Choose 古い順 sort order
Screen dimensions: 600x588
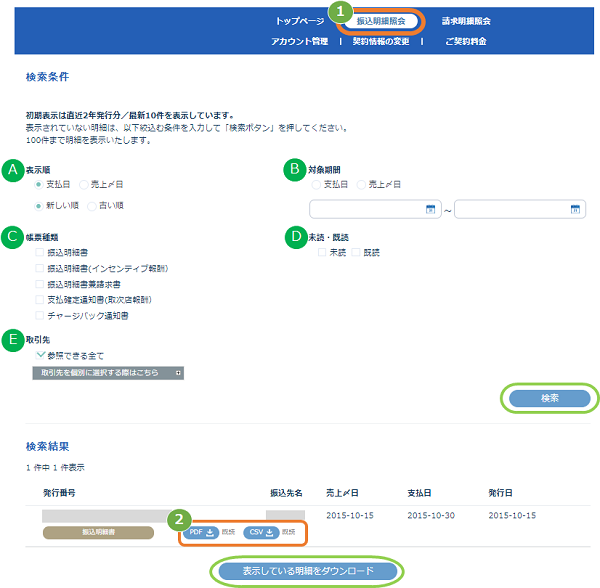point(91,206)
